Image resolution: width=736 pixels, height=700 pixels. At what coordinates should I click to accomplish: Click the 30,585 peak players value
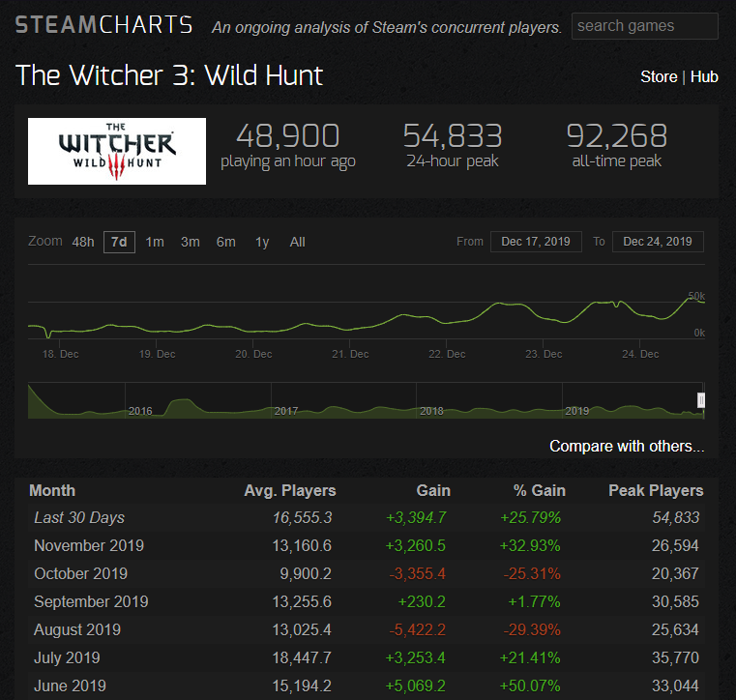click(675, 602)
